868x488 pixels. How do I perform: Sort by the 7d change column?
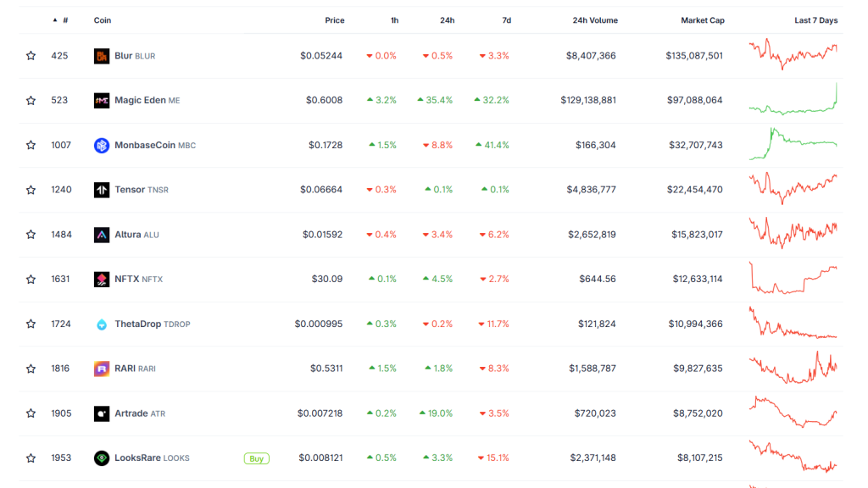(505, 20)
